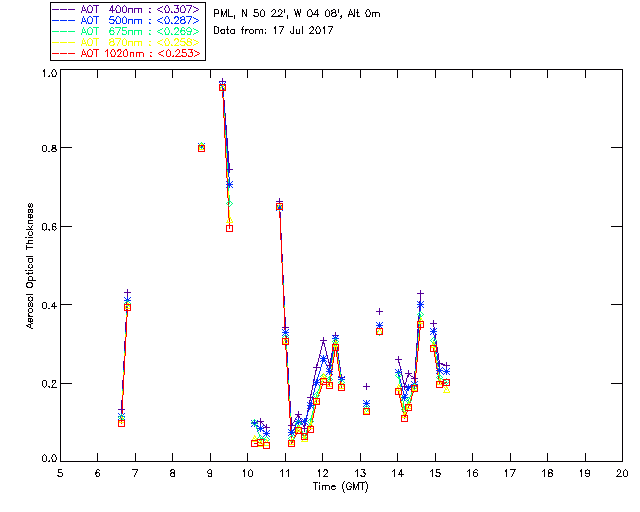Click the red square marker at hour 11 peak
The height and width of the screenshot is (512, 640).
[x=279, y=206]
